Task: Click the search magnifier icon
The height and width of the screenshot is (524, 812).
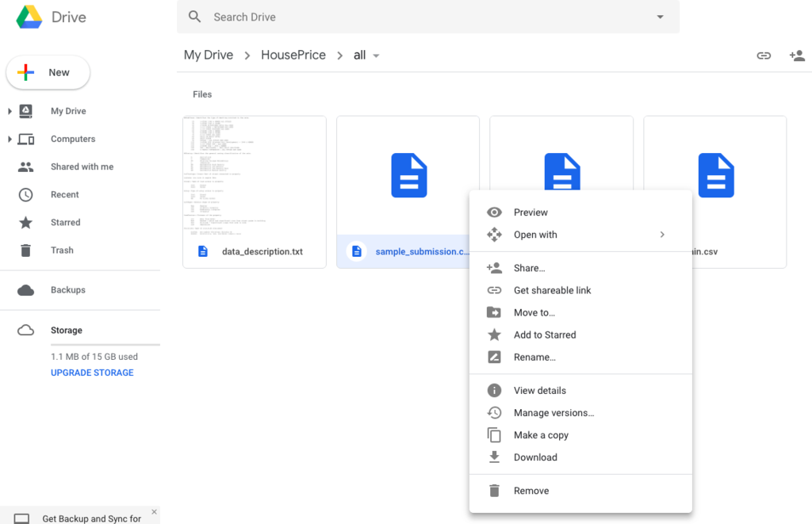Action: [x=195, y=17]
